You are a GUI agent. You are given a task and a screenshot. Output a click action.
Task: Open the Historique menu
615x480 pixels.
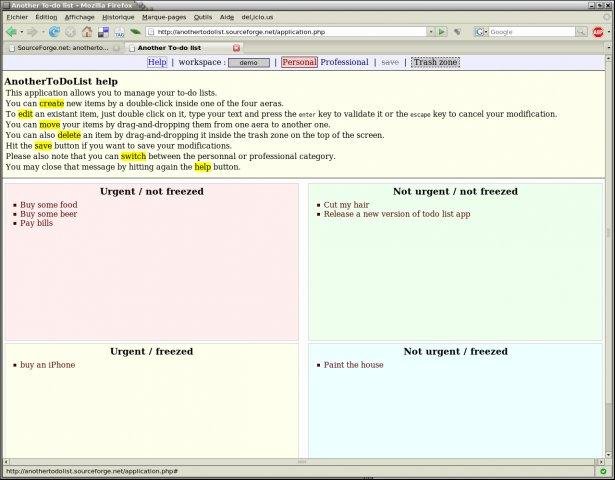tap(118, 17)
